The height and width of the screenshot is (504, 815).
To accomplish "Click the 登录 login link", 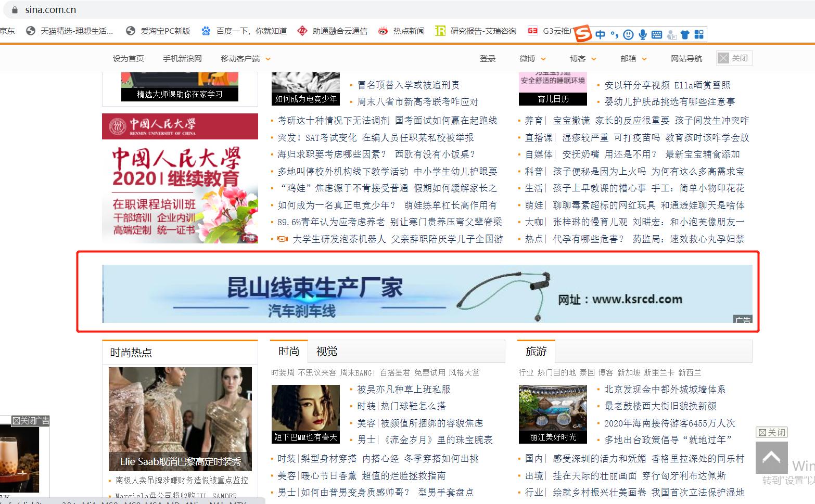I will tap(488, 59).
